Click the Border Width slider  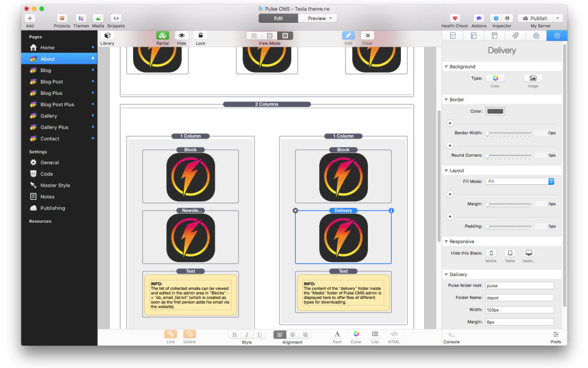(x=509, y=133)
